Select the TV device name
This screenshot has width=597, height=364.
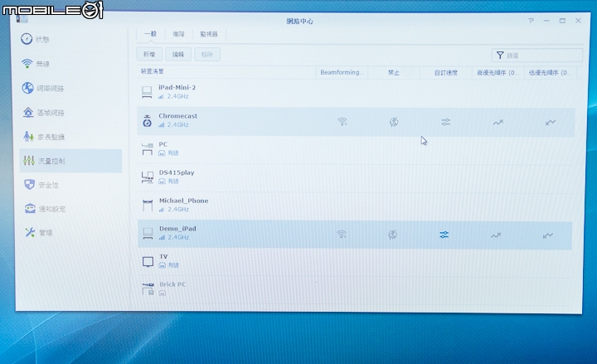[163, 256]
